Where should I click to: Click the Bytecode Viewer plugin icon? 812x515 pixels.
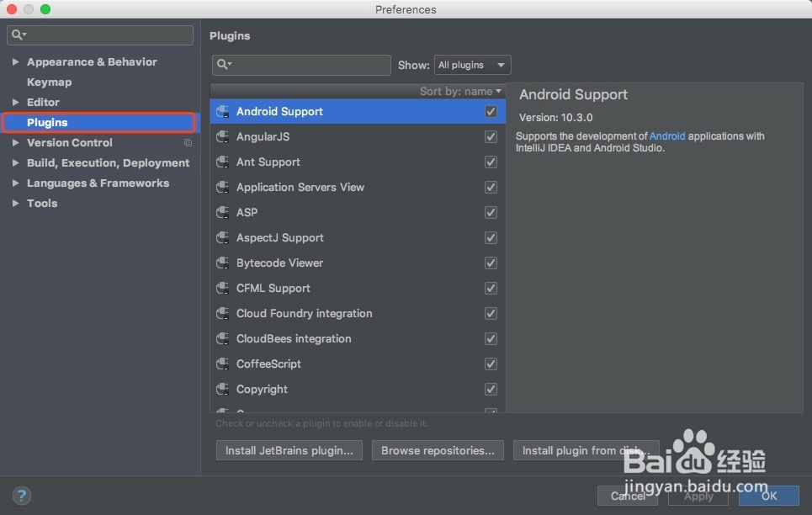[x=223, y=263]
